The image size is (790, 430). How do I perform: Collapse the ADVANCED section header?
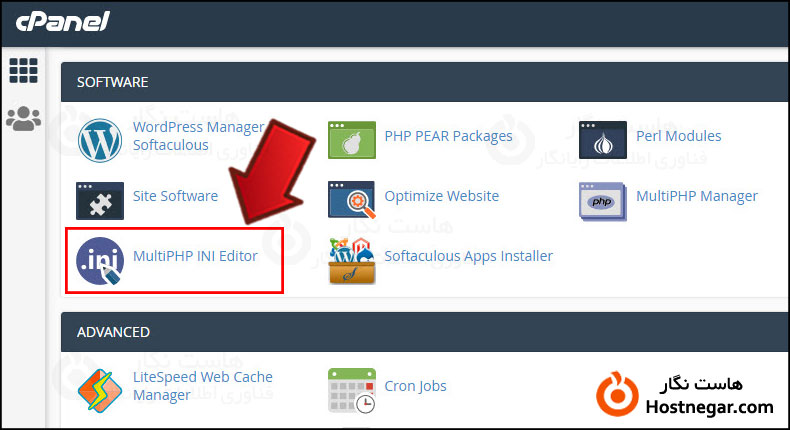[420, 332]
